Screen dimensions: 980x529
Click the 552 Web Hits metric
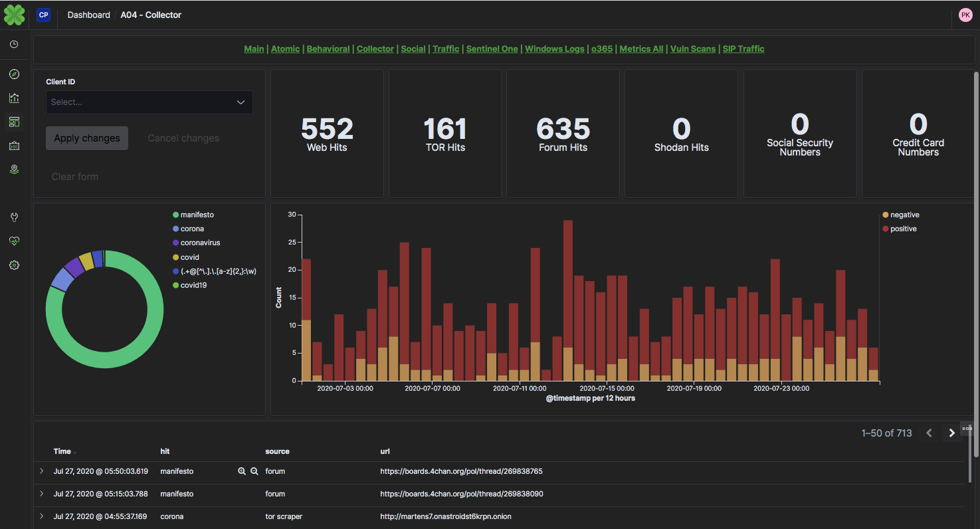(327, 134)
